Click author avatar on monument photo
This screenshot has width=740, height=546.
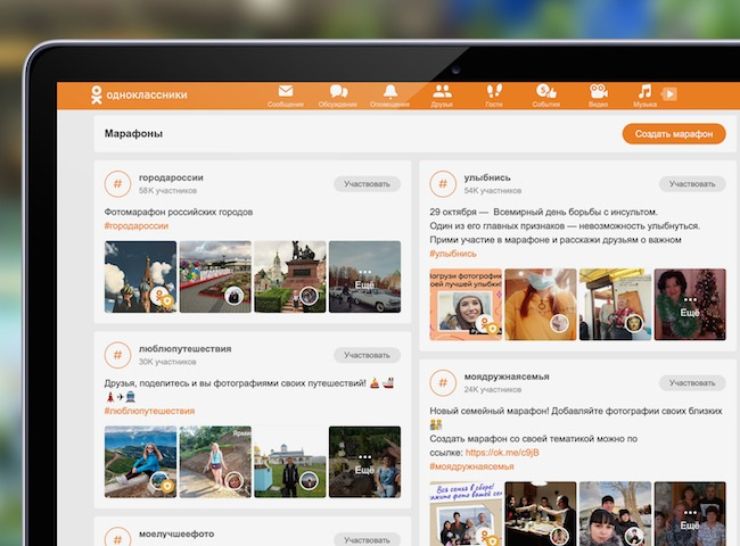309,296
